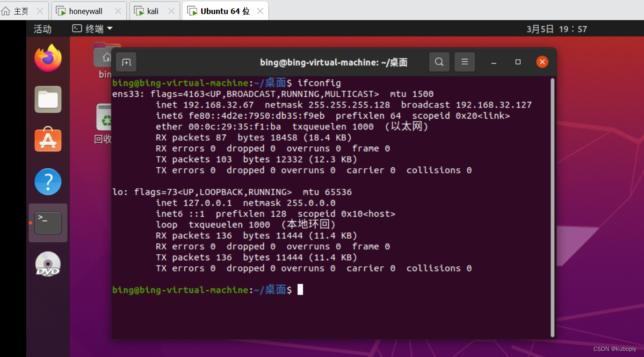
Task: Select the Terminal icon in dock
Action: click(x=48, y=223)
